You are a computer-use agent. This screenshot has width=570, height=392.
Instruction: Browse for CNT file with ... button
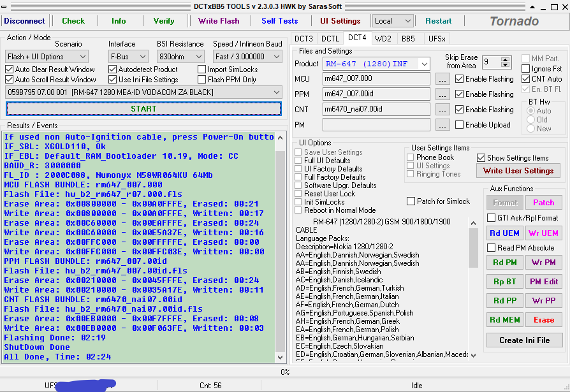point(442,110)
